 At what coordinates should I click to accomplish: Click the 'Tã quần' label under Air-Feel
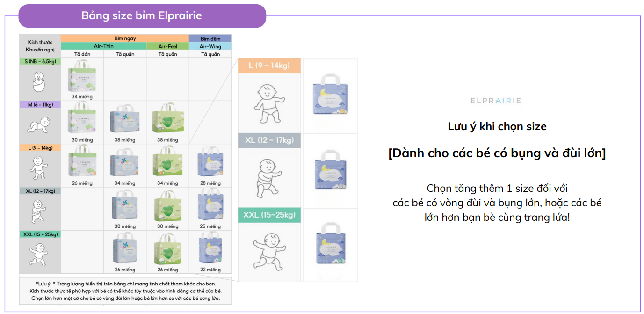tap(168, 54)
